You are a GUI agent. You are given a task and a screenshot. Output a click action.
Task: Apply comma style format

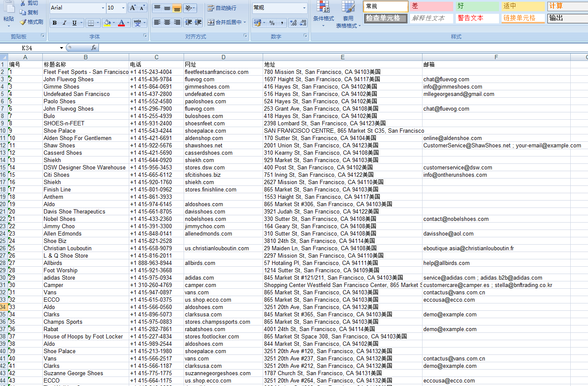pyautogui.click(x=282, y=23)
